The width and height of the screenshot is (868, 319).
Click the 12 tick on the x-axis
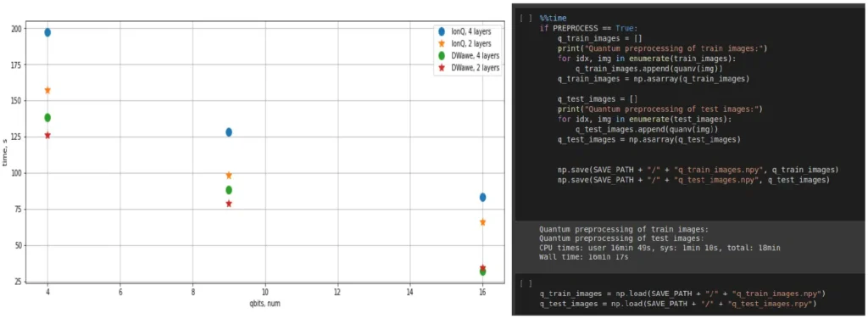tap(337, 293)
